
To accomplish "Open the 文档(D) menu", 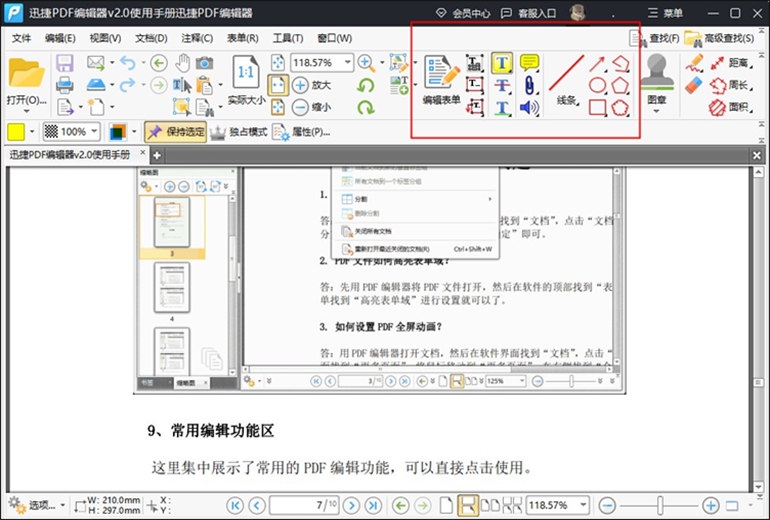I will point(151,38).
